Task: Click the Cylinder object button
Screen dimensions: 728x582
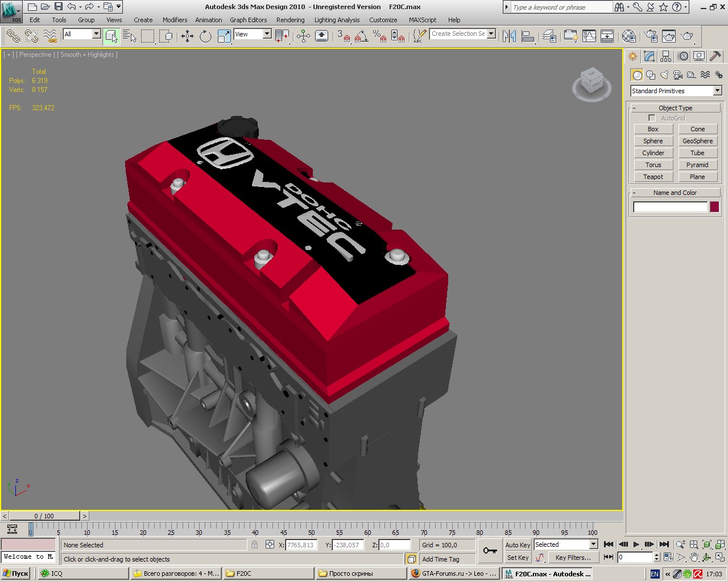Action: point(653,153)
